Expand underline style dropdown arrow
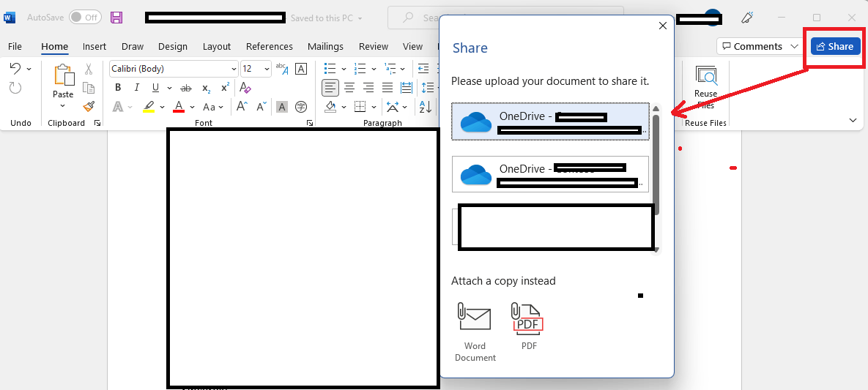The width and height of the screenshot is (868, 390). (x=169, y=88)
